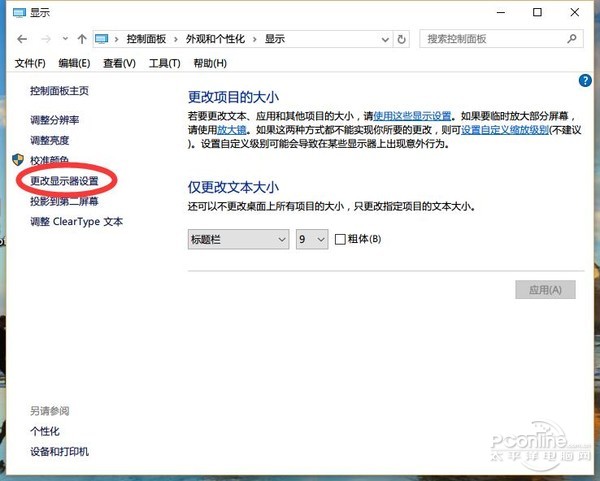This screenshot has height=481, width=600.
Task: Expand address bar history dropdown
Action: pos(385,39)
